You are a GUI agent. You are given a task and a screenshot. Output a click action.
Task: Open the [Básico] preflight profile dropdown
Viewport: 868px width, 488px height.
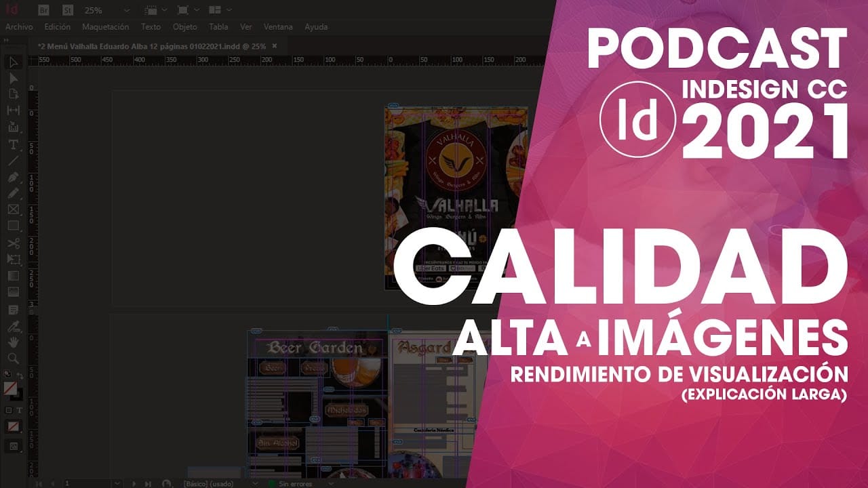coord(256,484)
